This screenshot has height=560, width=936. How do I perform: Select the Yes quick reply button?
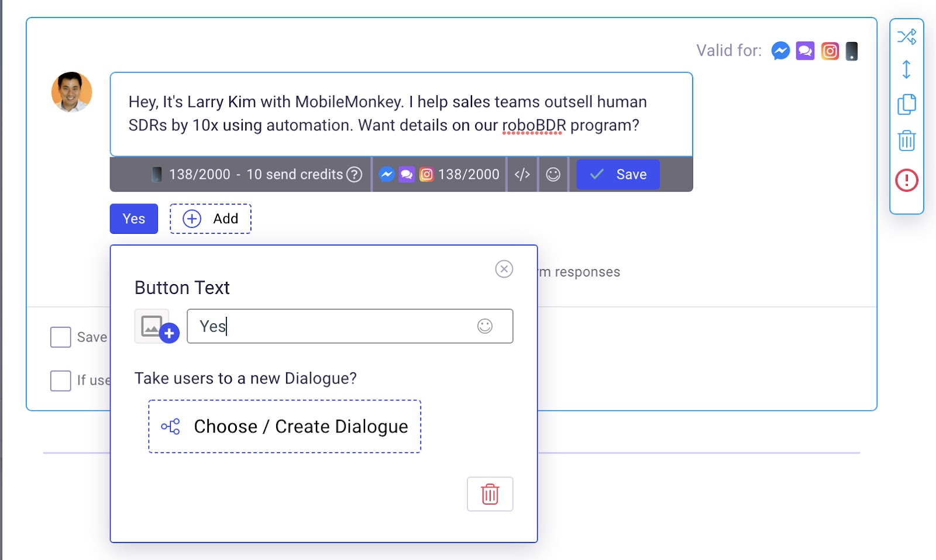(x=134, y=219)
